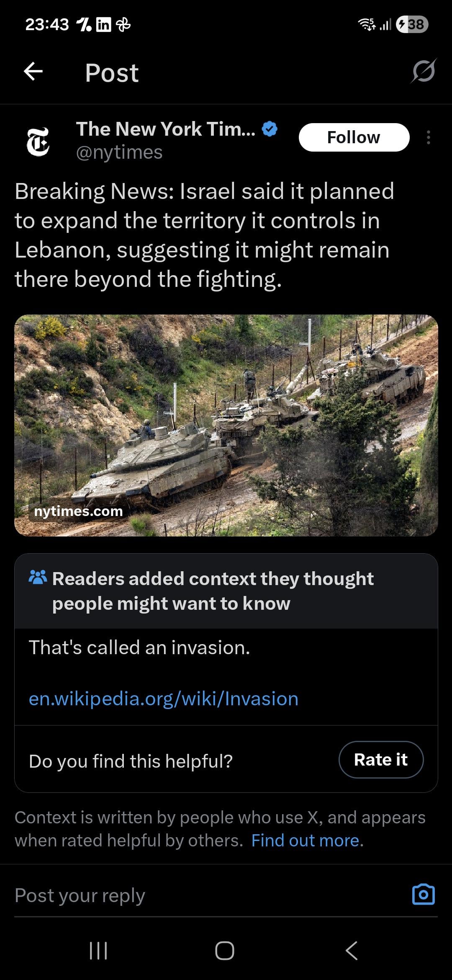Click the Rate it button
The image size is (452, 980).
pyautogui.click(x=381, y=760)
